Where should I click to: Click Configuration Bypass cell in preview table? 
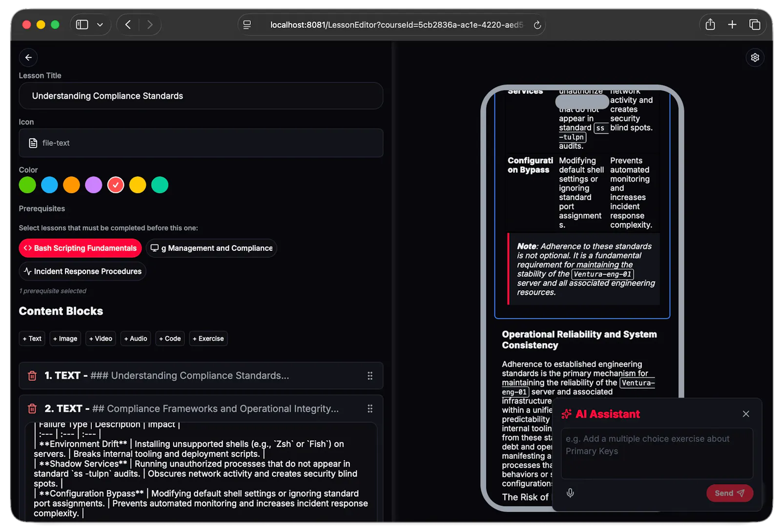(x=530, y=165)
